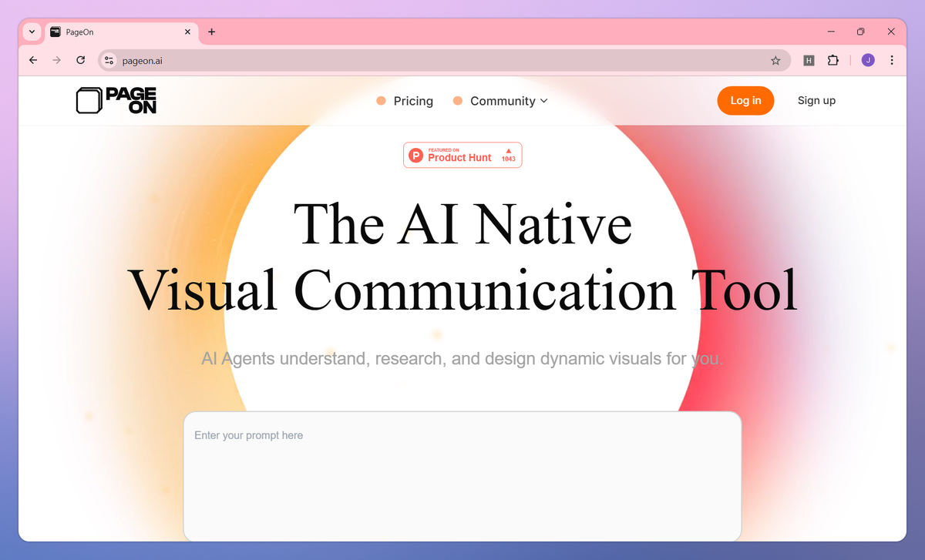Click the pageon.ai address bar URL
This screenshot has width=925, height=560.
[143, 61]
